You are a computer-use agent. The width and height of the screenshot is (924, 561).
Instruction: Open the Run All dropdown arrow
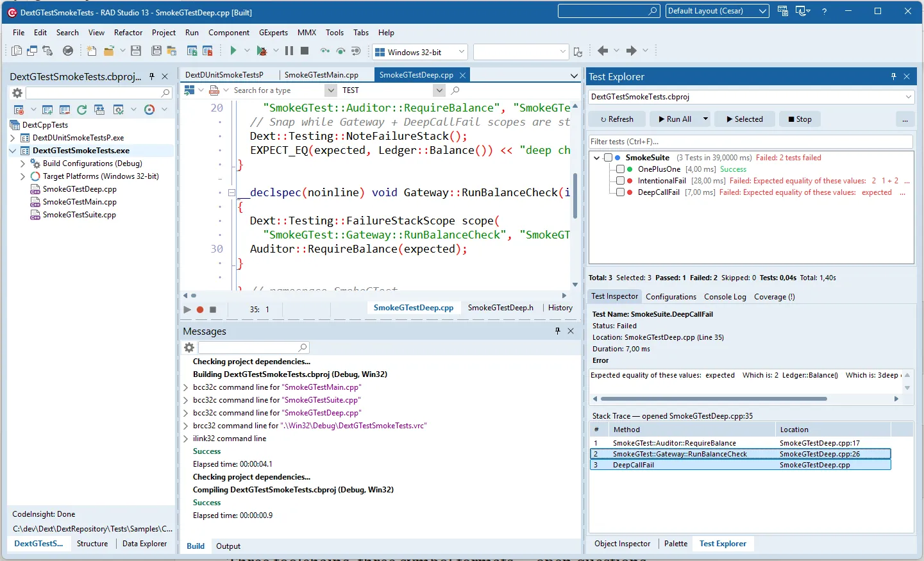pos(705,119)
